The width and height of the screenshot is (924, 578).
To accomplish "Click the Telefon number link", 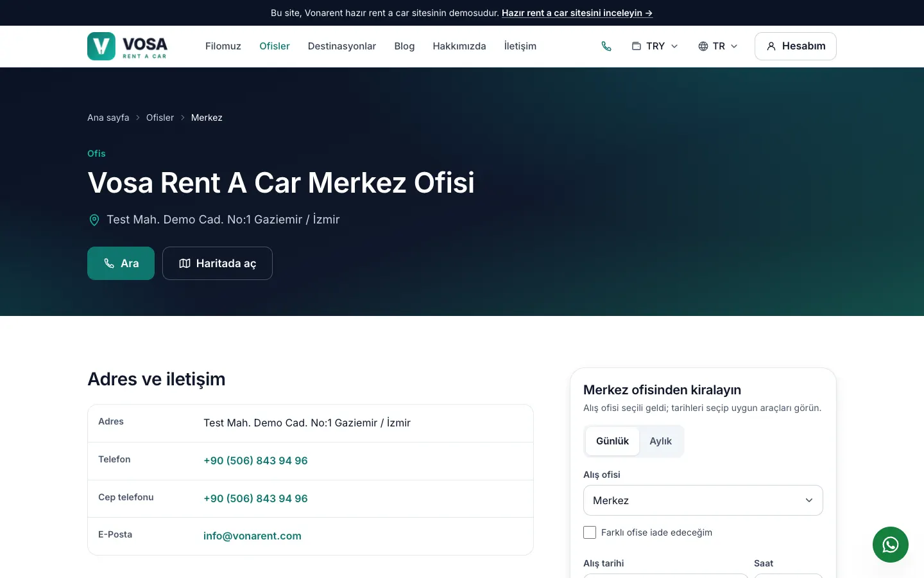I will [255, 460].
